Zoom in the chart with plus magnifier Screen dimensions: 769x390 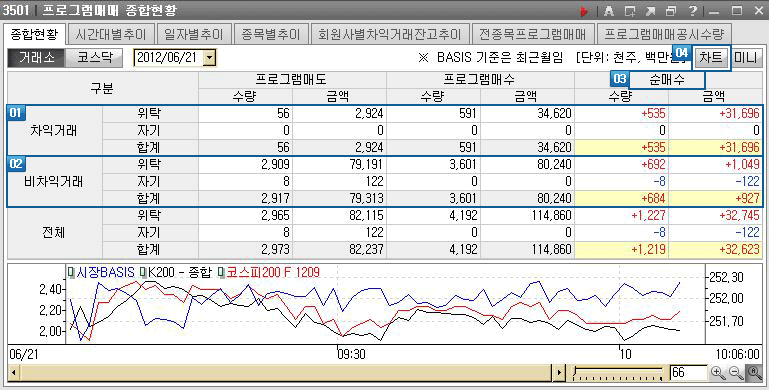click(x=718, y=373)
